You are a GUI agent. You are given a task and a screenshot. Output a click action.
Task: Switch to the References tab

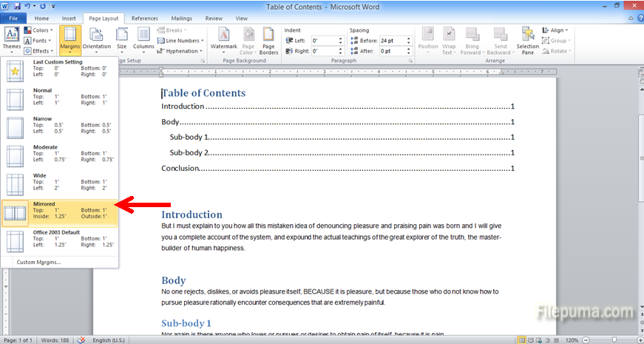point(144,18)
